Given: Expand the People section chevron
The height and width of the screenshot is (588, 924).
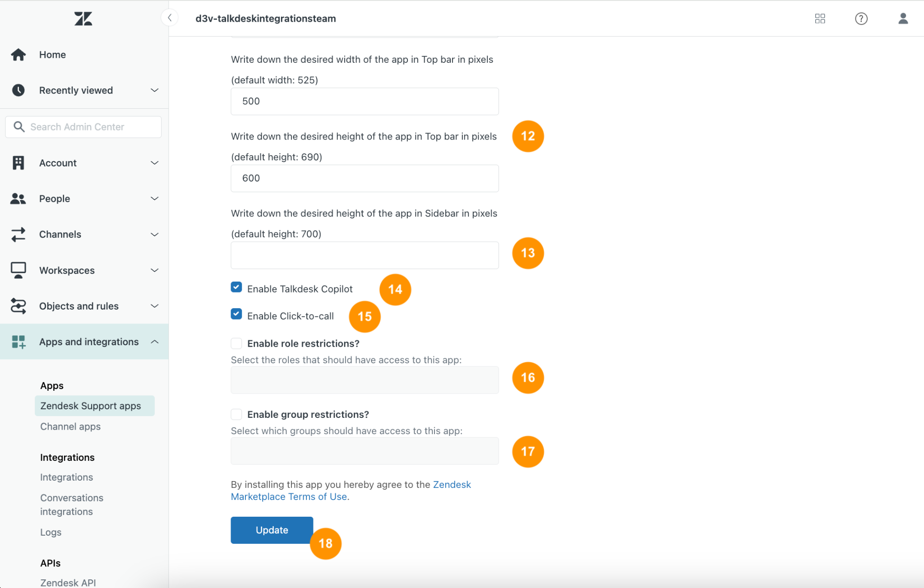Looking at the screenshot, I should [154, 199].
